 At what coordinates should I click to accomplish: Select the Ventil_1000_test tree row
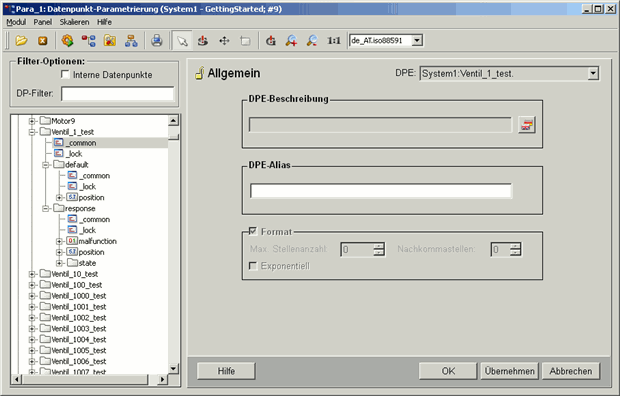click(x=79, y=296)
